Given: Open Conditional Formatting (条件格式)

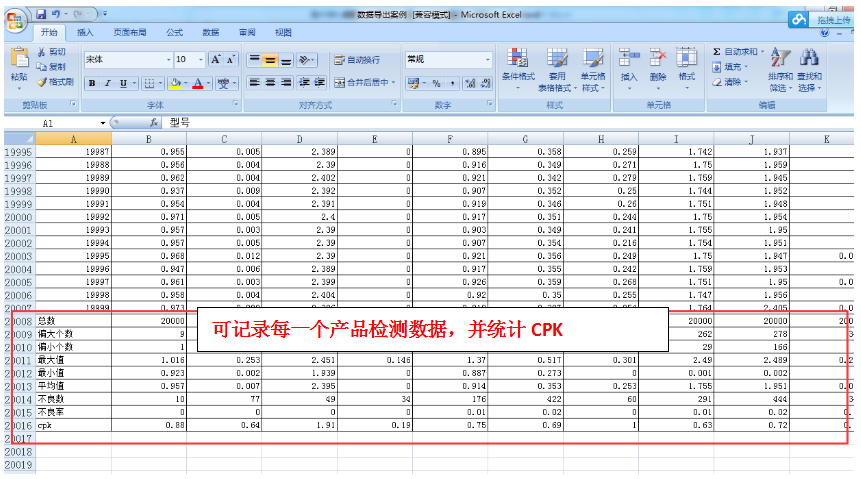Looking at the screenshot, I should pyautogui.click(x=518, y=58).
